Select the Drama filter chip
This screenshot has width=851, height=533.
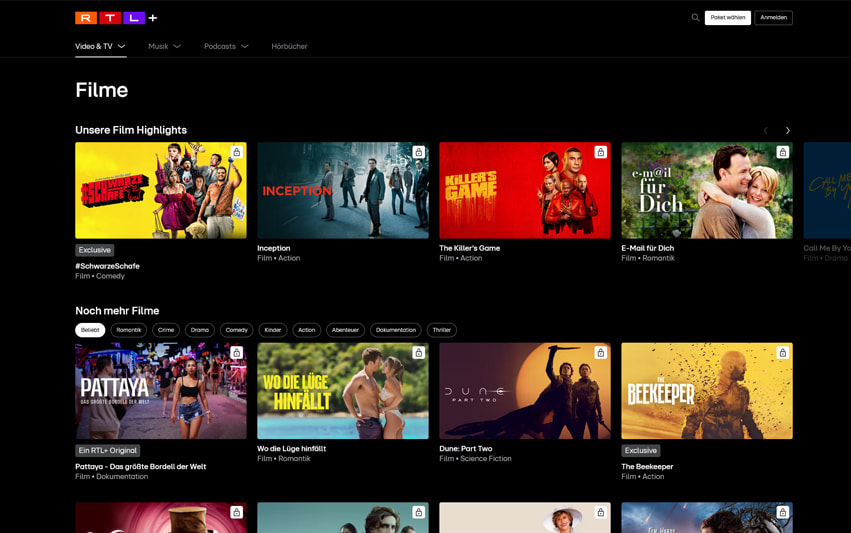coord(200,330)
